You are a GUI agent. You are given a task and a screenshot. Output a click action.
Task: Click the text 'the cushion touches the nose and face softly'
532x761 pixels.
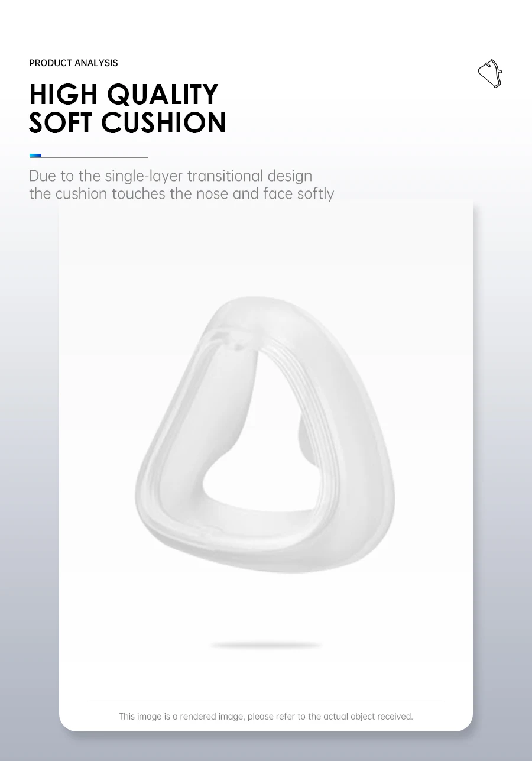tap(181, 194)
